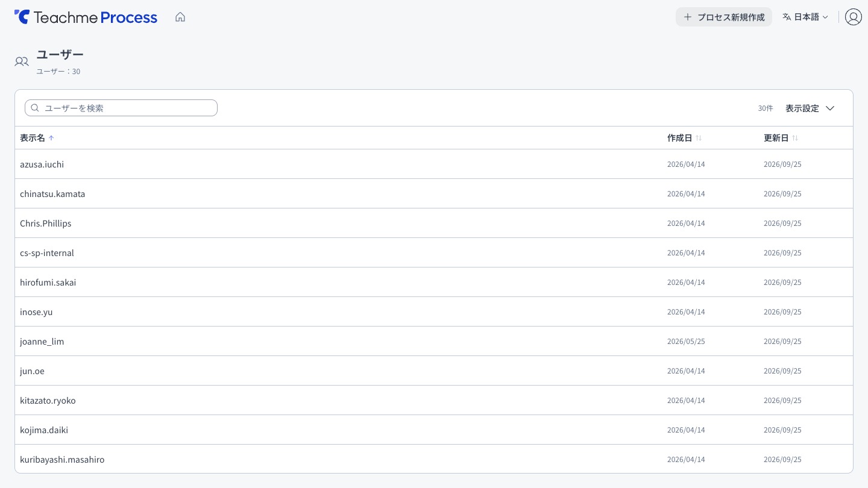The width and height of the screenshot is (868, 488).
Task: Select user kitazato.ryoko
Action: (434, 400)
